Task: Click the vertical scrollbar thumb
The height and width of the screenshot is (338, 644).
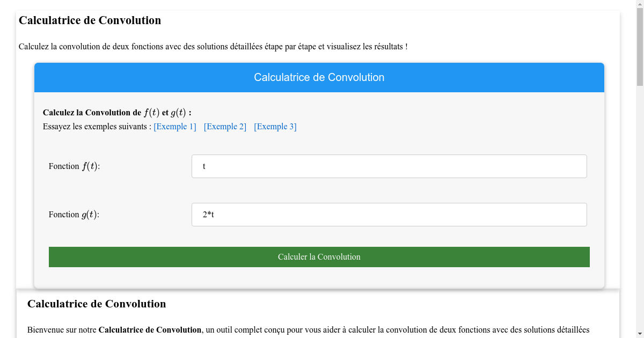Action: [x=640, y=48]
